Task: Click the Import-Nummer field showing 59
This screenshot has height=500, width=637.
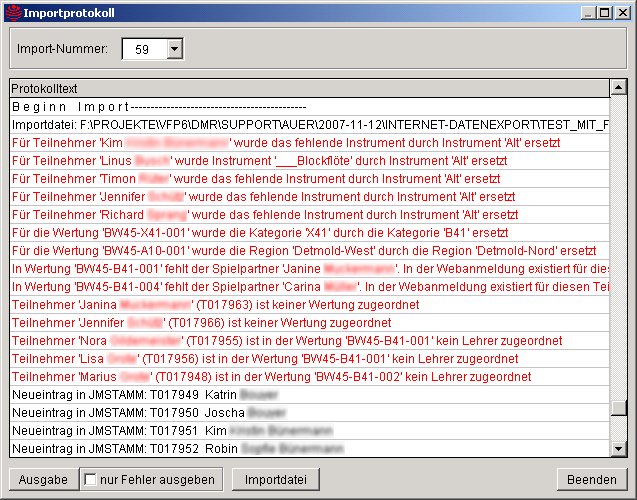Action: [144, 49]
